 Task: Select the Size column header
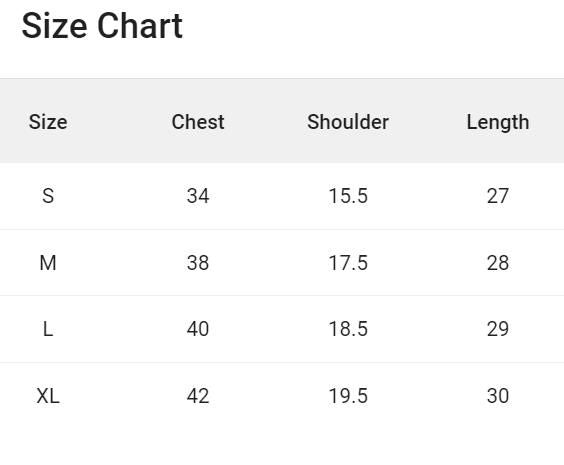click(x=48, y=122)
